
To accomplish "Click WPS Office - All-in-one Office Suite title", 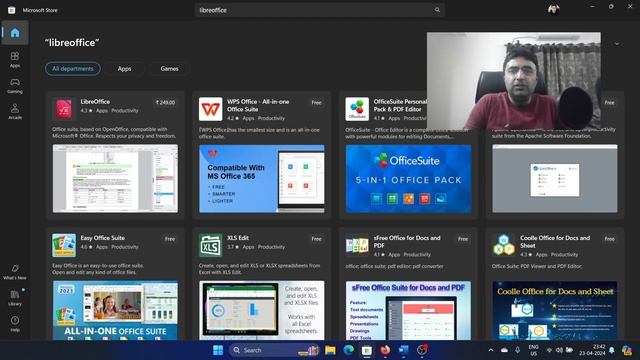I will (x=258, y=105).
